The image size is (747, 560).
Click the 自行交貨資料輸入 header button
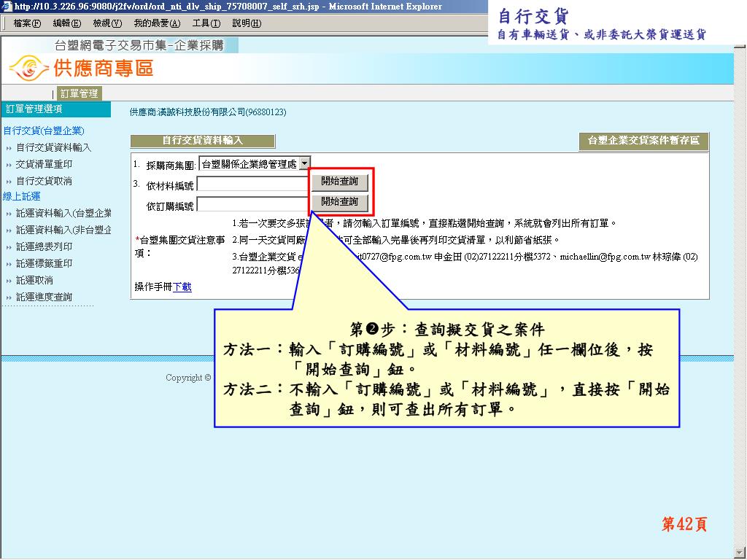(x=203, y=141)
